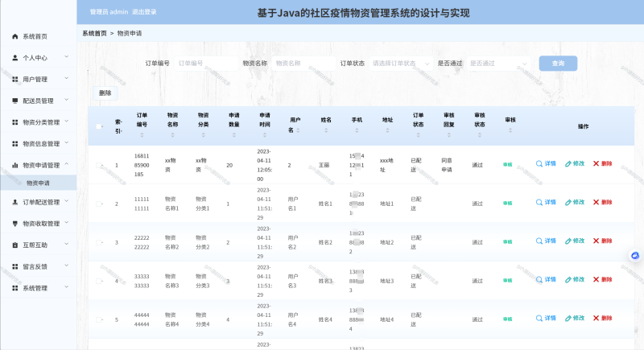The height and width of the screenshot is (350, 644).
Task: Open the 订单状态 dropdown filter
Action: coord(401,64)
